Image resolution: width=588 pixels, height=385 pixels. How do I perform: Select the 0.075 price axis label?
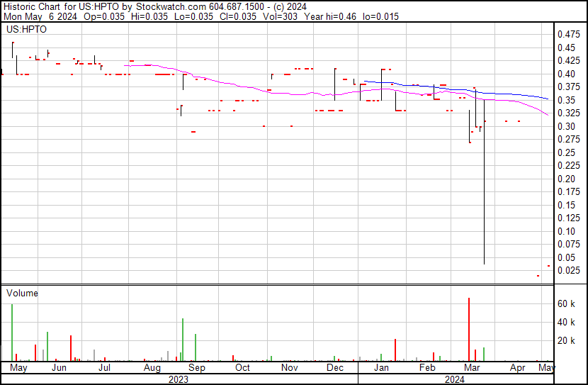(x=568, y=245)
